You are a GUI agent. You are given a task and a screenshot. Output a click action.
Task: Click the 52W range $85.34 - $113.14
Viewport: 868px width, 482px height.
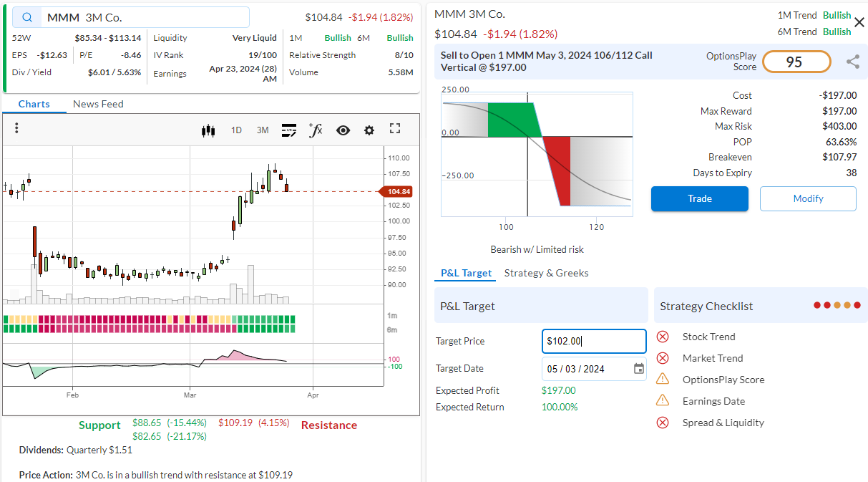pos(107,38)
